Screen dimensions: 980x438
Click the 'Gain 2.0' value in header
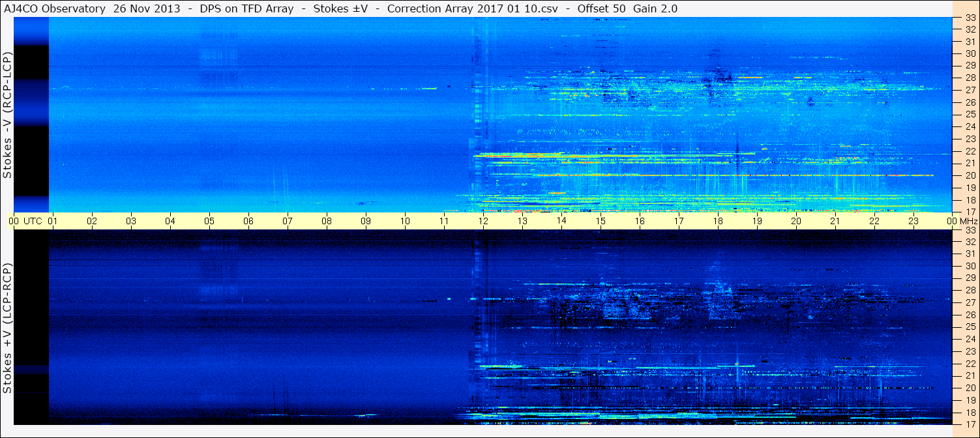click(x=655, y=8)
